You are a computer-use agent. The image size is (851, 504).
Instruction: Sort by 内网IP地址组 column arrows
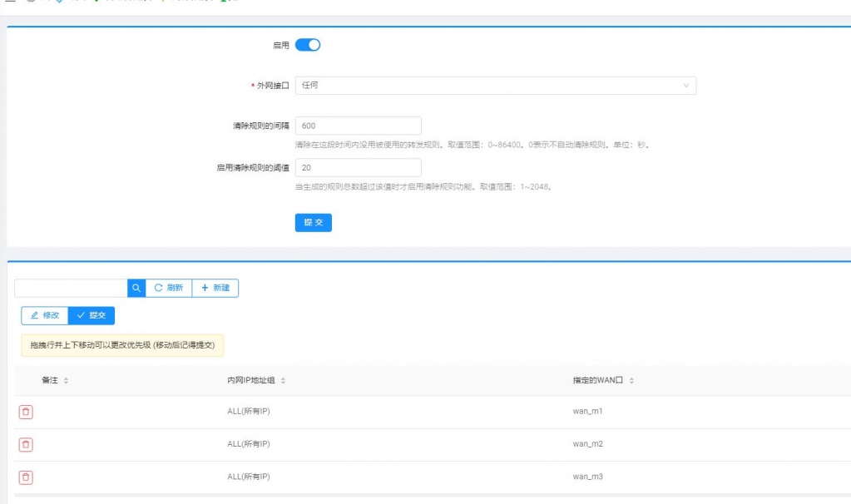point(283,380)
